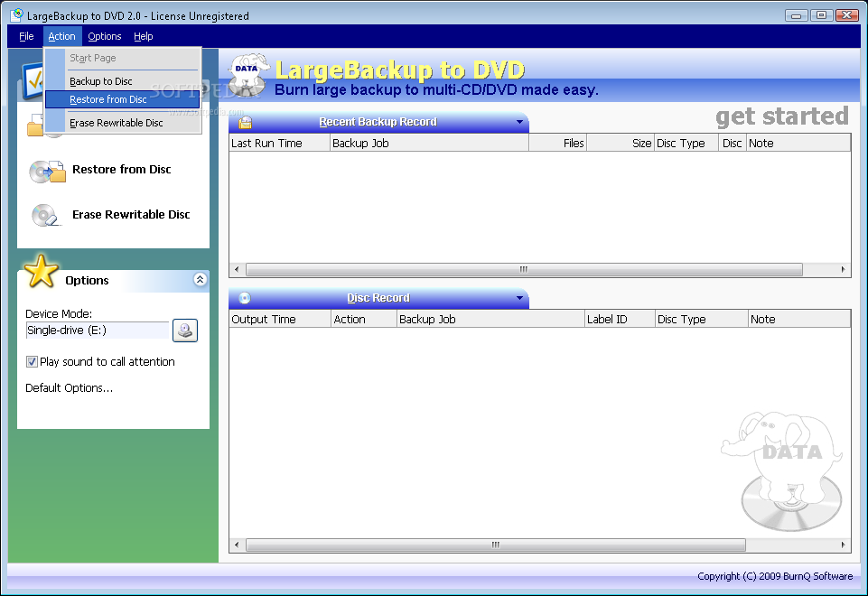Click the application icon in title bar
The height and width of the screenshot is (596, 868).
tap(17, 15)
